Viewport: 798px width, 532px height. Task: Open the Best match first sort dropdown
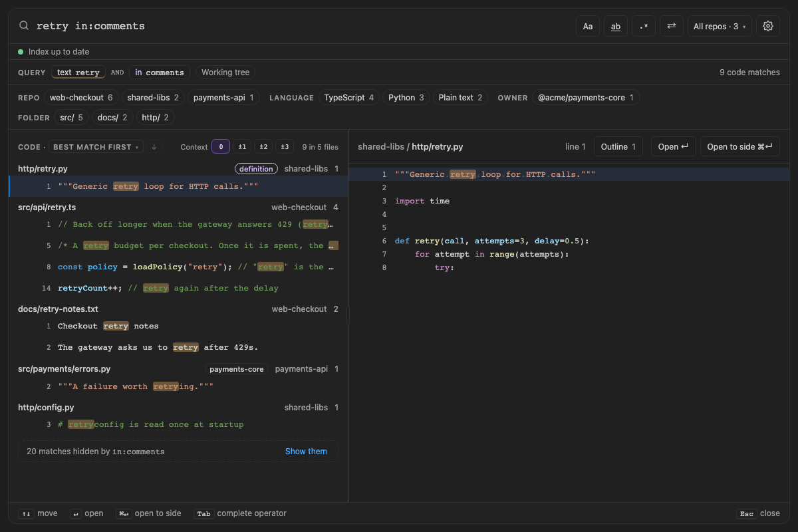click(96, 147)
